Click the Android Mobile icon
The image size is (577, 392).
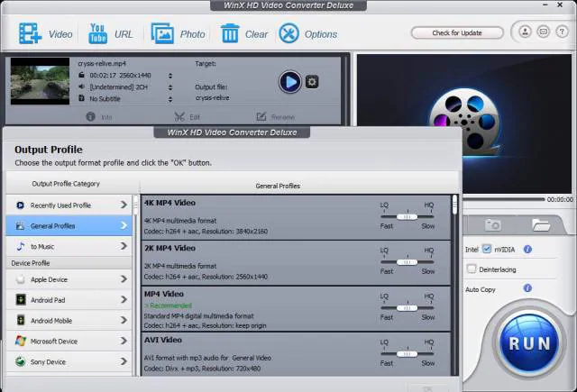(x=21, y=320)
